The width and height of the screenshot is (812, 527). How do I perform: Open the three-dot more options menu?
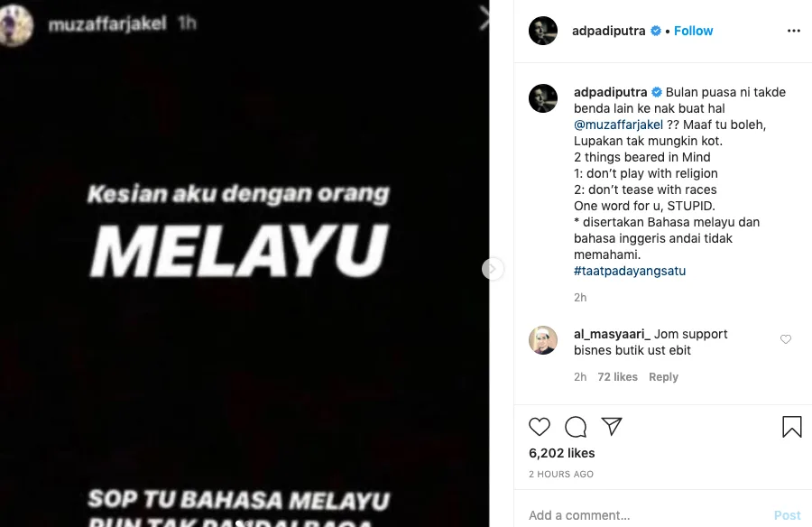[x=793, y=31]
